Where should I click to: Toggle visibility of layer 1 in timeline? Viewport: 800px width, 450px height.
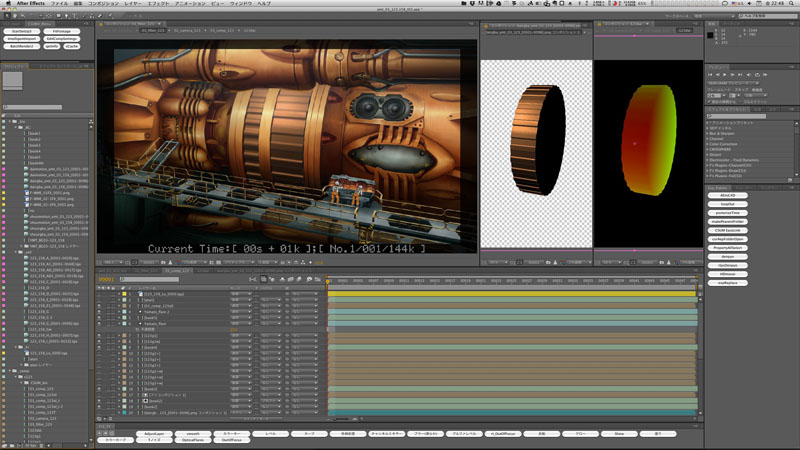[100, 293]
